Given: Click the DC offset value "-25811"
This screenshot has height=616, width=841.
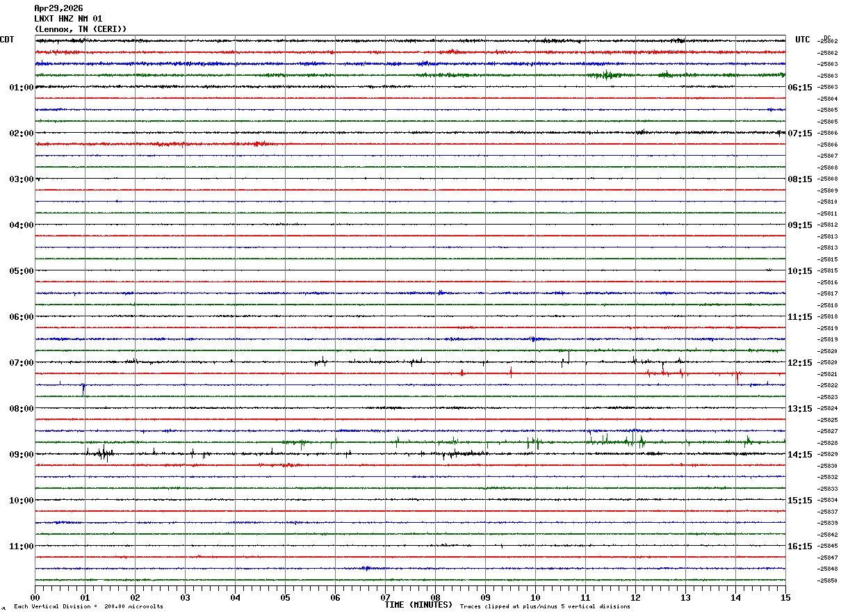Looking at the screenshot, I should coord(828,213).
